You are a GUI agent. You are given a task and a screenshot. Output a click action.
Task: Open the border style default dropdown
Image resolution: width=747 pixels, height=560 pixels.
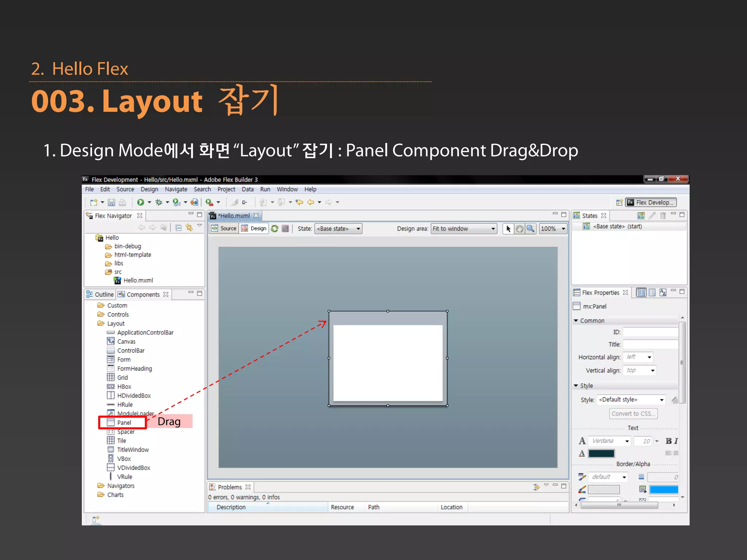[x=608, y=477]
